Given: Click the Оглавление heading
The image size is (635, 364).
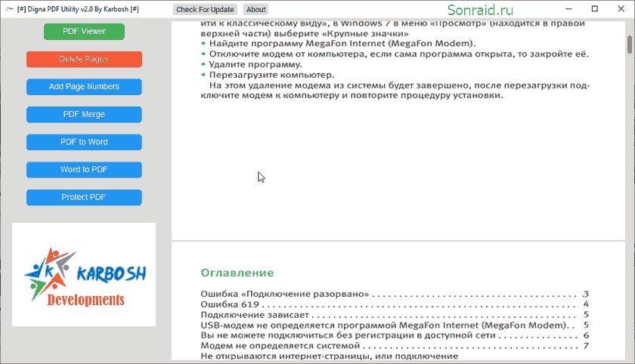Looking at the screenshot, I should (x=237, y=273).
